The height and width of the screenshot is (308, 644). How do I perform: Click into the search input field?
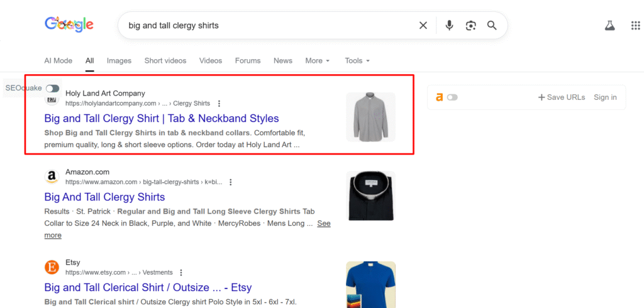tap(264, 26)
